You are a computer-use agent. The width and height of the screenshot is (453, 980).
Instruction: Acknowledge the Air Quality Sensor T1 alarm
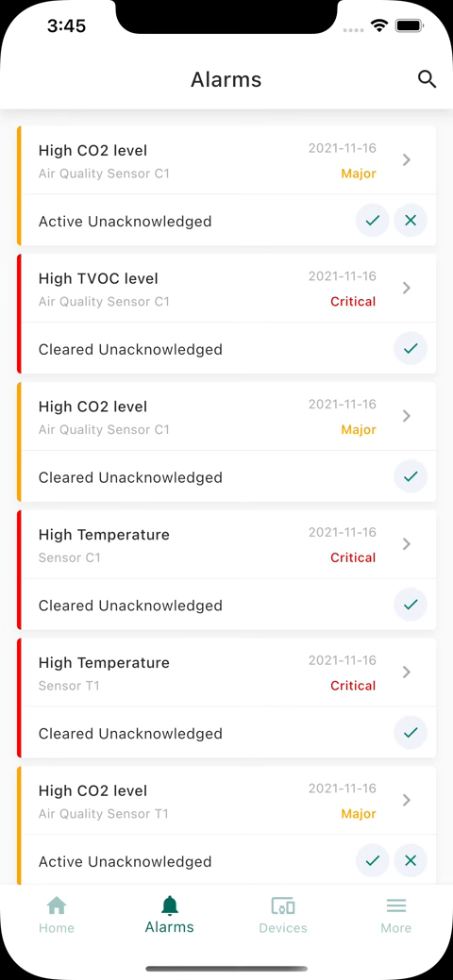373,861
